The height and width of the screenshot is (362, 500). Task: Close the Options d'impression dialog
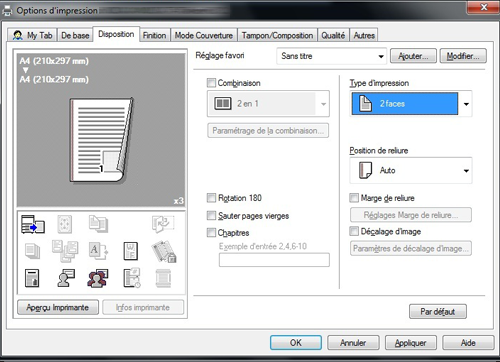(484, 7)
